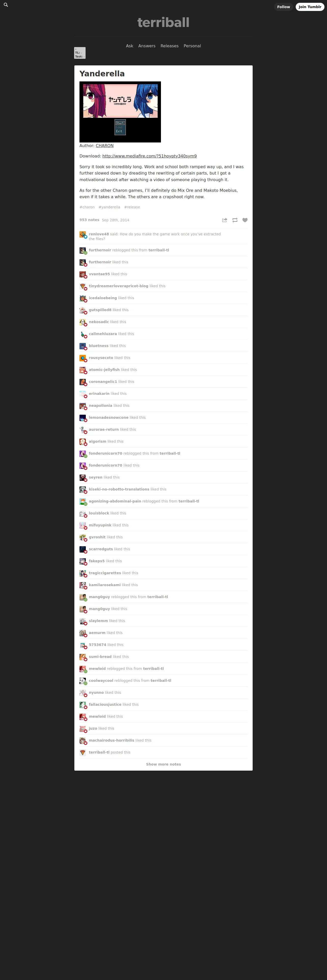Open the Answers nav link
Screen dimensions: 327x980
[x=147, y=46]
